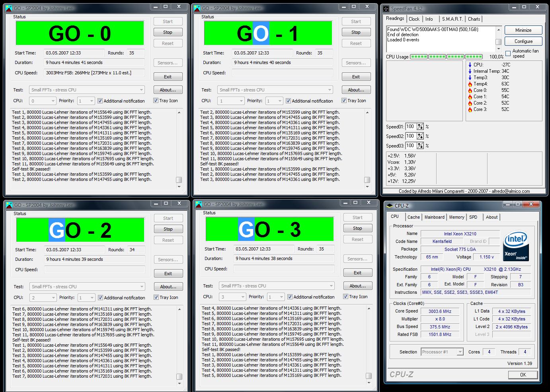Viewport: 550px width, 392px height.
Task: Stop the stress test in the GO - 3 window
Action: (x=357, y=228)
